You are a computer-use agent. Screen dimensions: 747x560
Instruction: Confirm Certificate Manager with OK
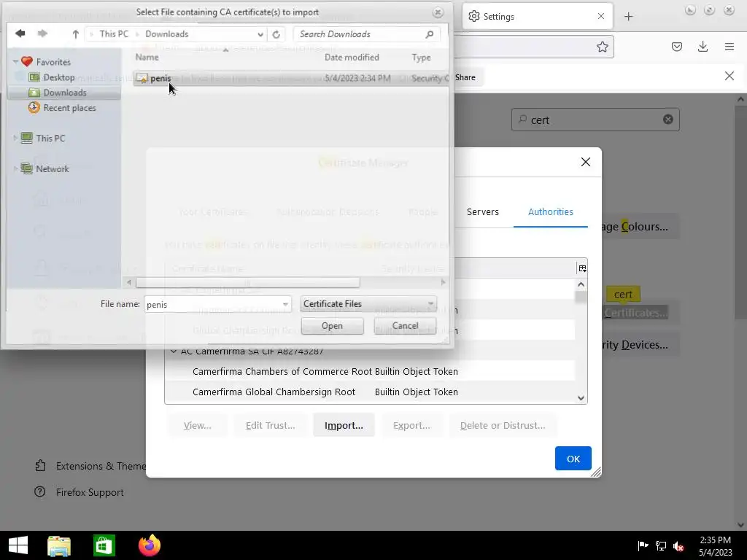[573, 459]
